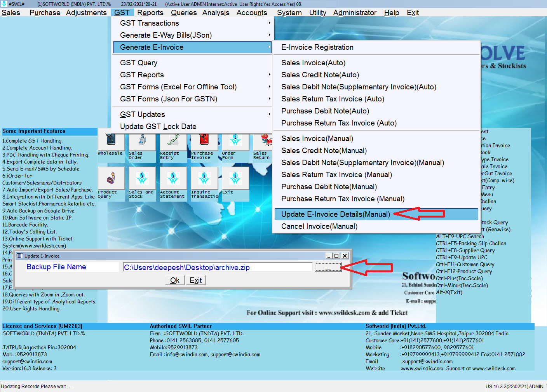Choose Sales Credit Note(Manual)
The height and width of the screenshot is (392, 547).
point(376,151)
